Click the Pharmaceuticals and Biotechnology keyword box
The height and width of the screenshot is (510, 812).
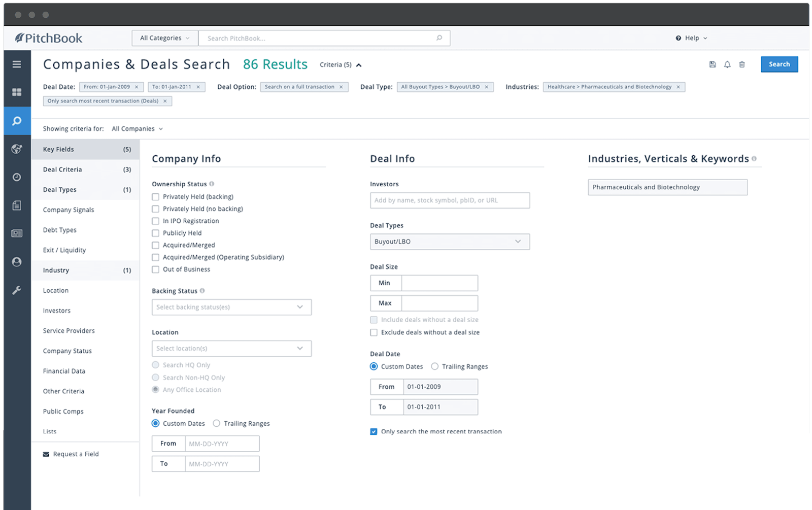pyautogui.click(x=667, y=187)
